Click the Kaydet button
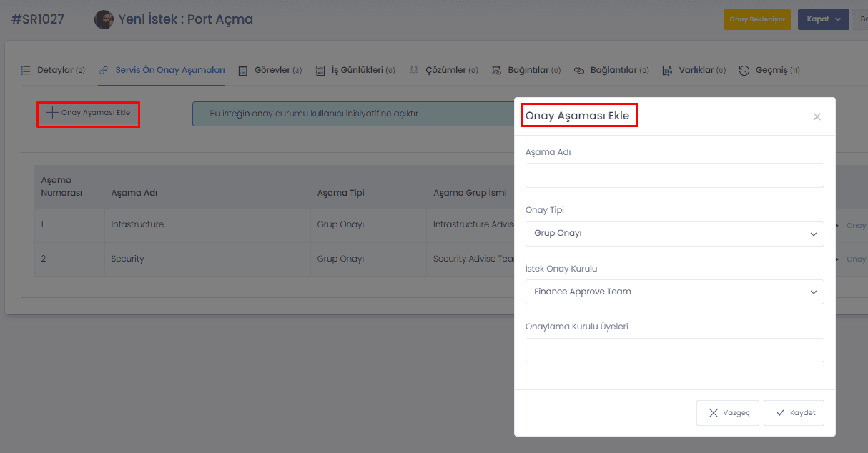The width and height of the screenshot is (868, 453). pos(794,413)
